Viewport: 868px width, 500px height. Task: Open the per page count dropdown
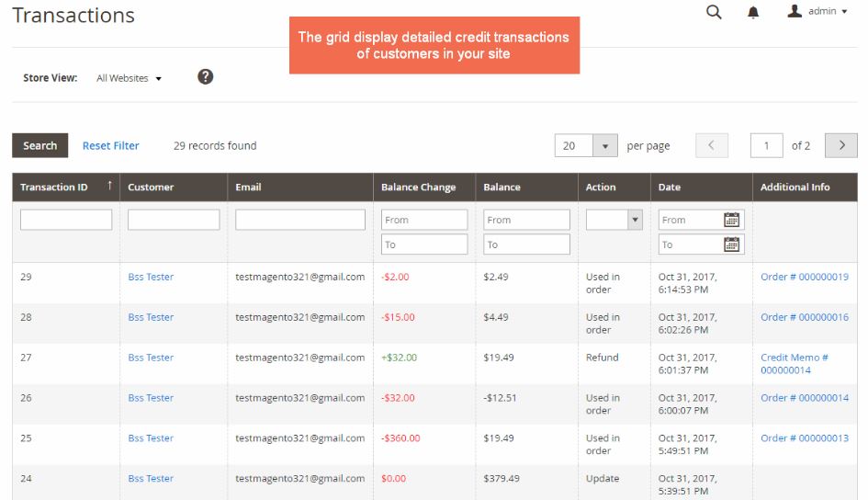(x=604, y=145)
